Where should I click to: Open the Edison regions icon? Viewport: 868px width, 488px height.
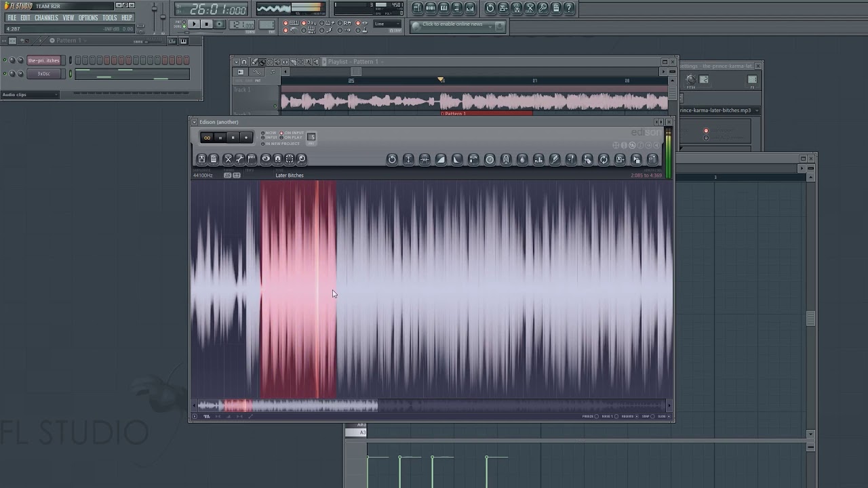[252, 159]
